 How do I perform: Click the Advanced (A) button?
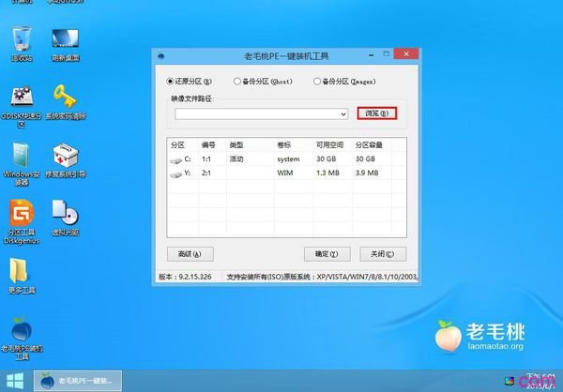coord(190,254)
